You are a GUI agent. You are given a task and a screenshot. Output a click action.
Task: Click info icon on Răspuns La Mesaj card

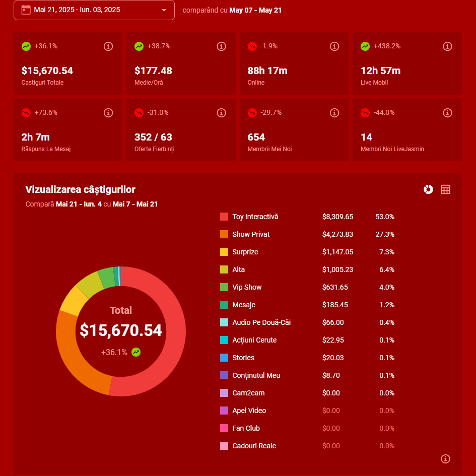108,113
